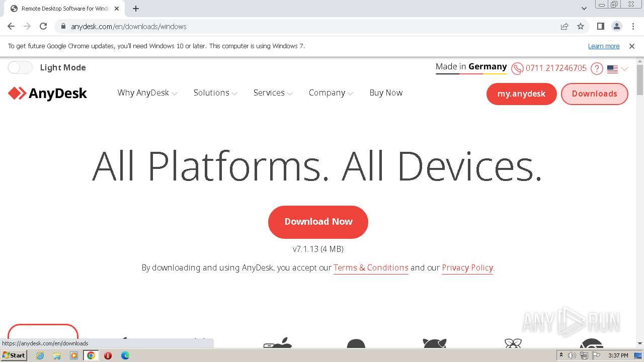
Task: Select the FreeBSD platform icon
Action: (x=435, y=343)
